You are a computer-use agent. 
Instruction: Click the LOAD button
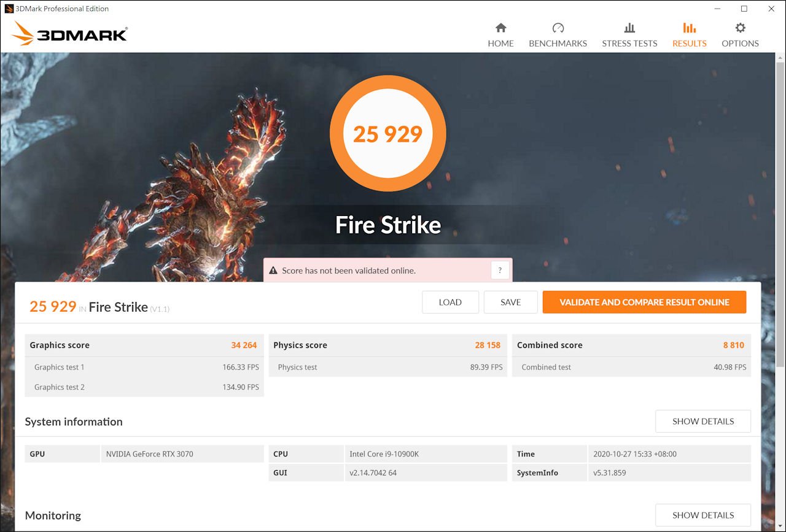450,302
